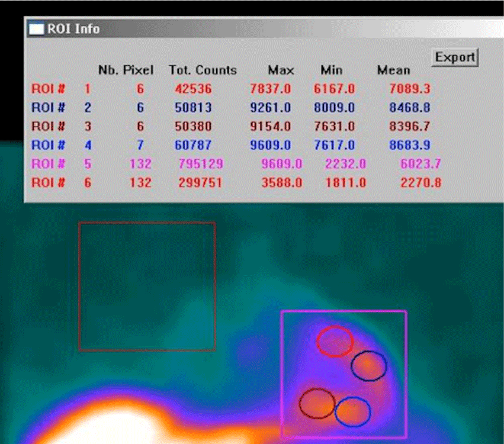Viewport: 504px width, 444px height.
Task: Select the ROI # 6 row label
Action: 61,182
